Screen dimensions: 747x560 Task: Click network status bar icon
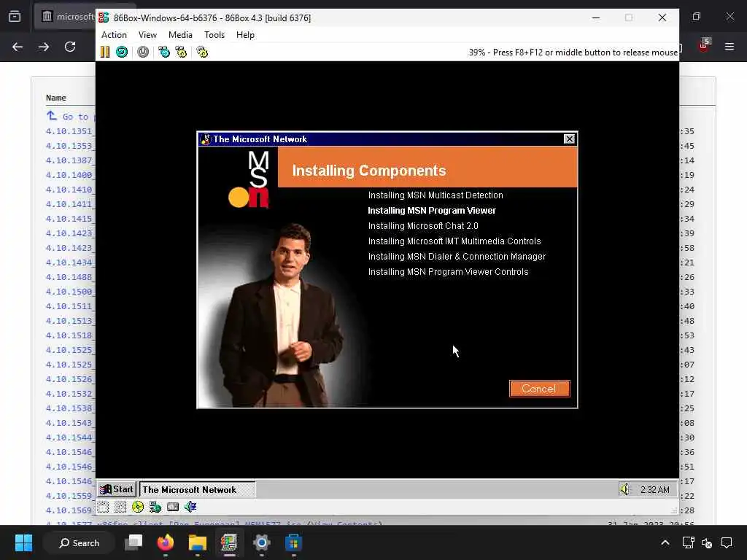pyautogui.click(x=155, y=507)
